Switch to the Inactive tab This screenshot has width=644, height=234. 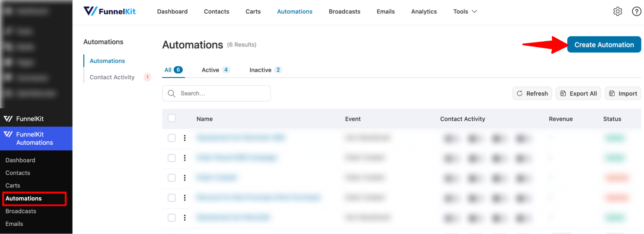266,70
